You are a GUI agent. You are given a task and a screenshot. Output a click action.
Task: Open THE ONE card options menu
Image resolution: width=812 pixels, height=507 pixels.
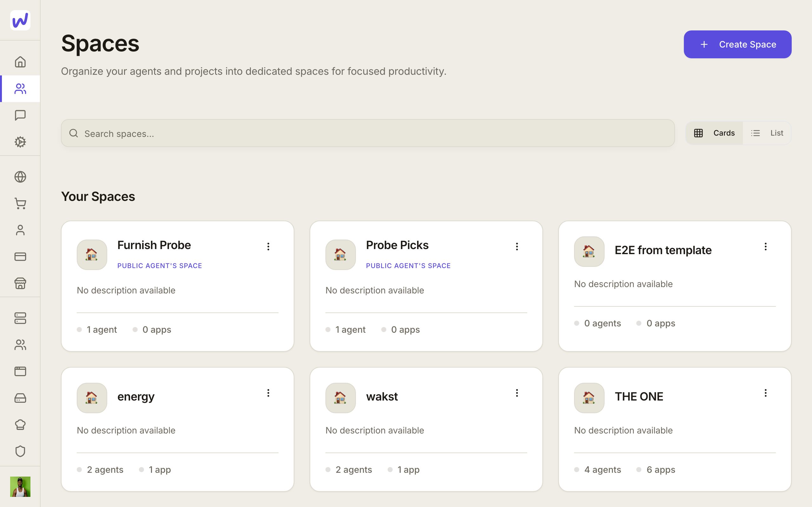[765, 393]
